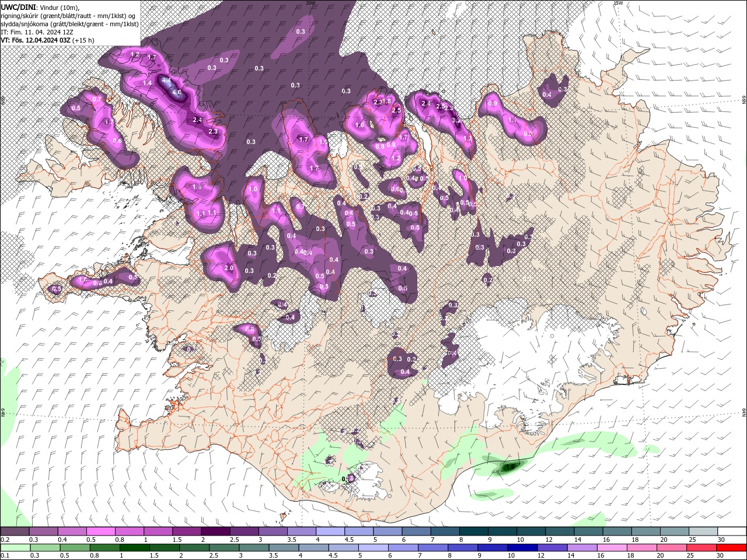Click the 'slydda/snjókoma' legend description line

68,23
